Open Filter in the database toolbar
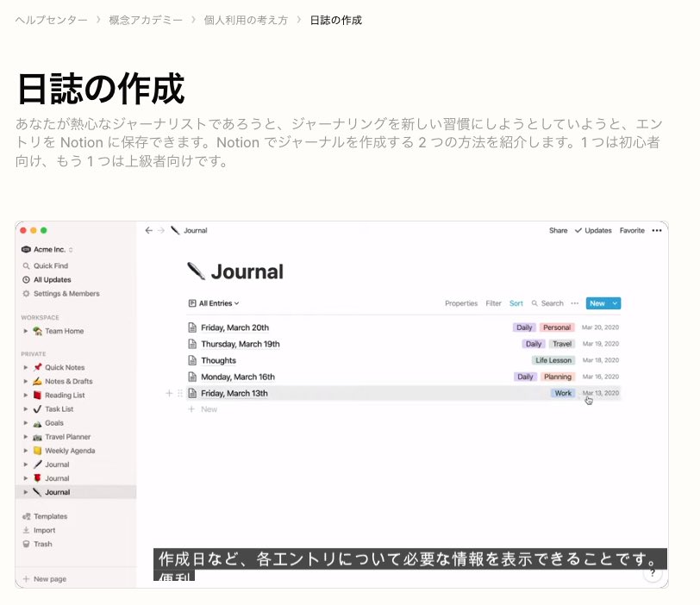The image size is (700, 605). pyautogui.click(x=493, y=303)
